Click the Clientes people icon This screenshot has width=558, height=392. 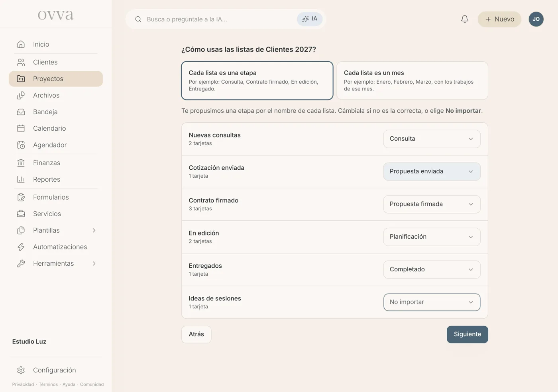point(21,62)
